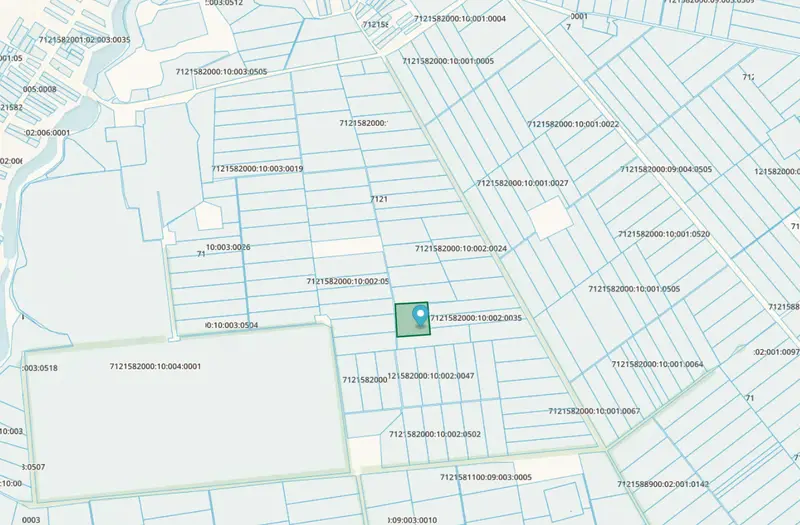Click parcel label 7121582000:10:003:0019
The width and height of the screenshot is (800, 525).
click(258, 168)
